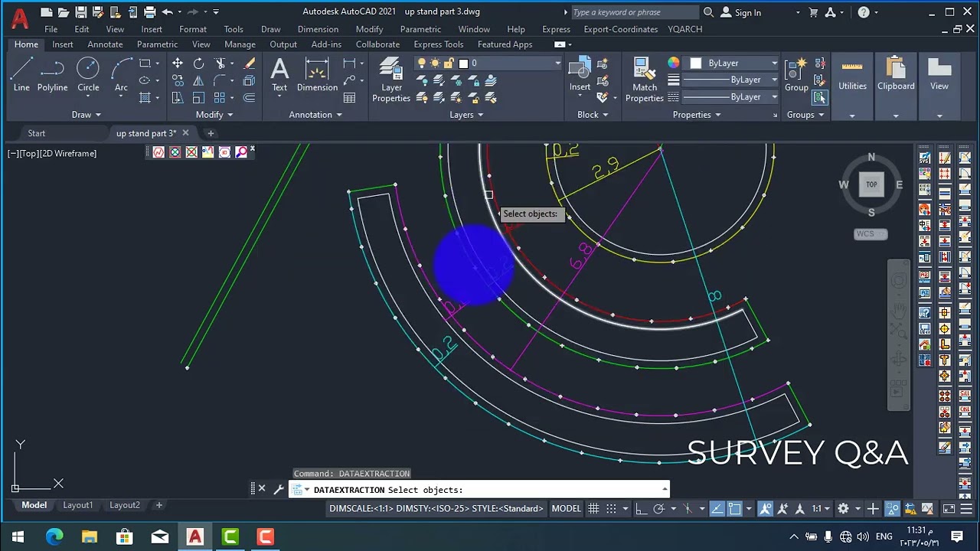Activate the Offset tool

tap(249, 98)
